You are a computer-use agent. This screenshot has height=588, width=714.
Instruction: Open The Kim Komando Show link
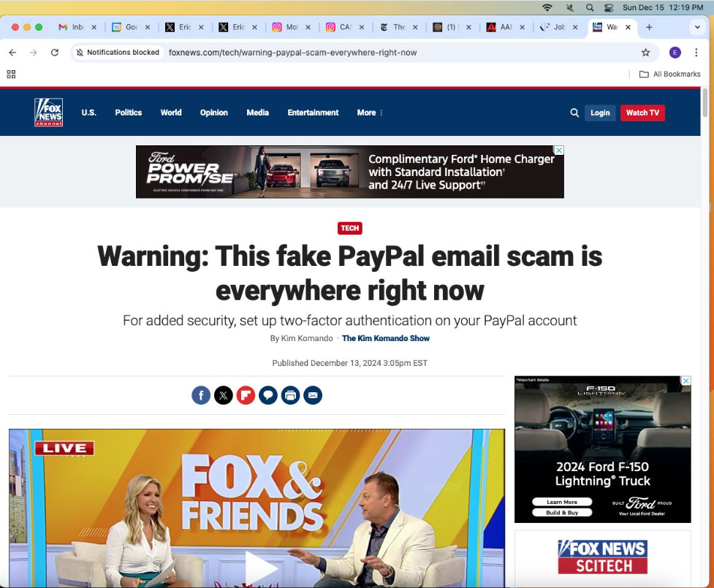click(386, 338)
